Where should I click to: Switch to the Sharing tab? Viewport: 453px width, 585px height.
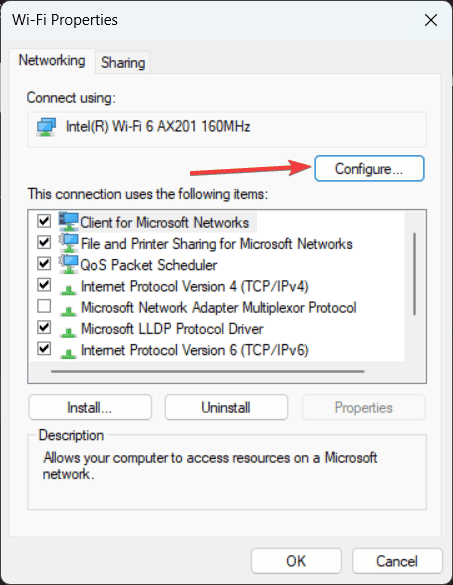[123, 62]
